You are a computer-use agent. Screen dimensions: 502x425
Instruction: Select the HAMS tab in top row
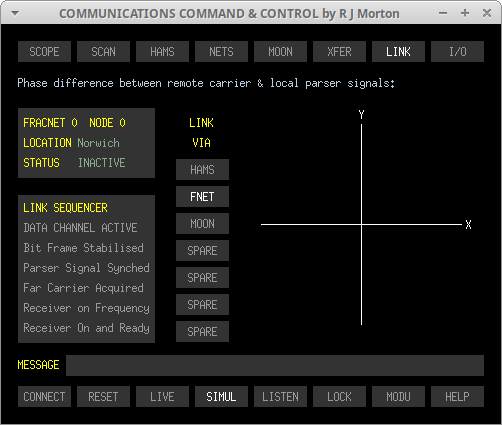(162, 52)
